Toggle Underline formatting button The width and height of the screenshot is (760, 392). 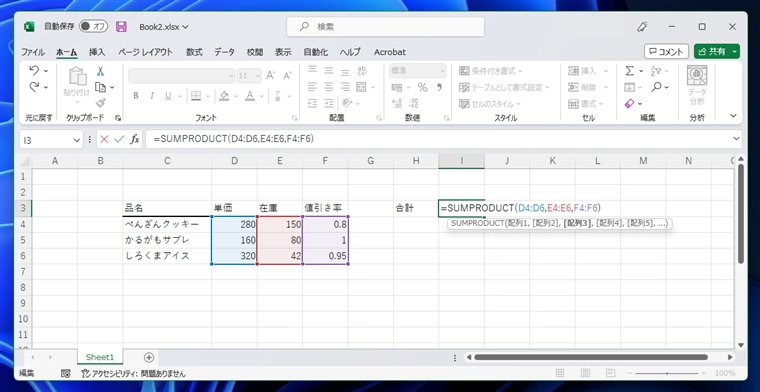click(168, 96)
